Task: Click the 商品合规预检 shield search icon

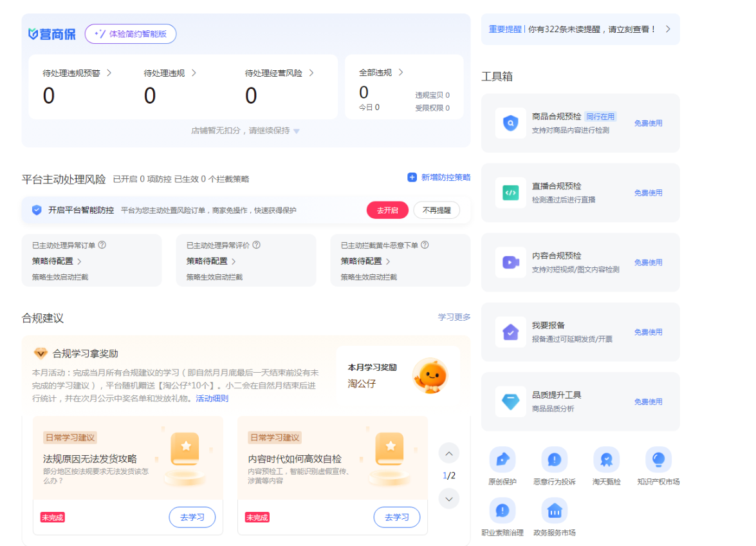Action: coord(510,123)
